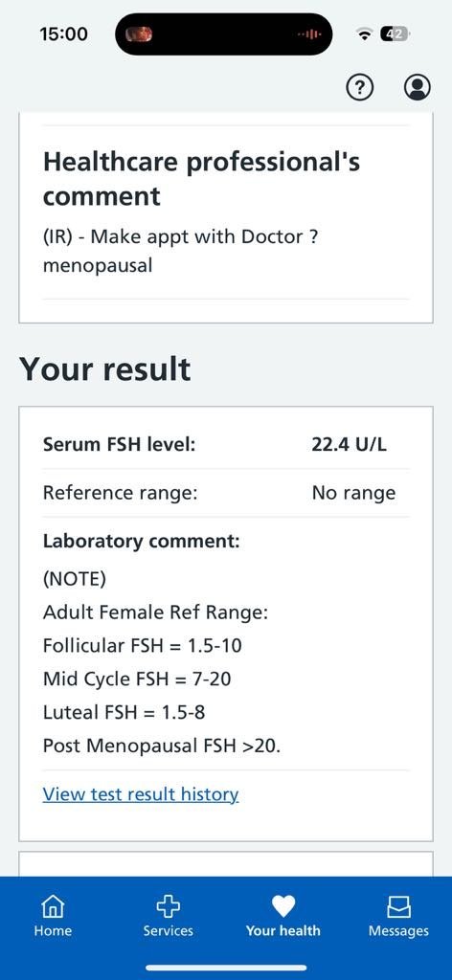Screen dimensions: 452x980
Task: Tap the Home house icon
Action: [53, 905]
